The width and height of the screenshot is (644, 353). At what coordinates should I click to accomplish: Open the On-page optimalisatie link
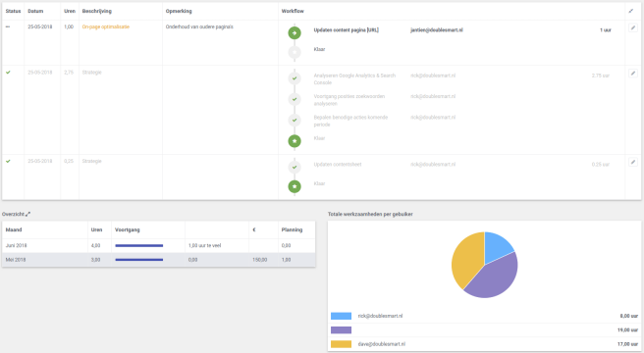[106, 26]
